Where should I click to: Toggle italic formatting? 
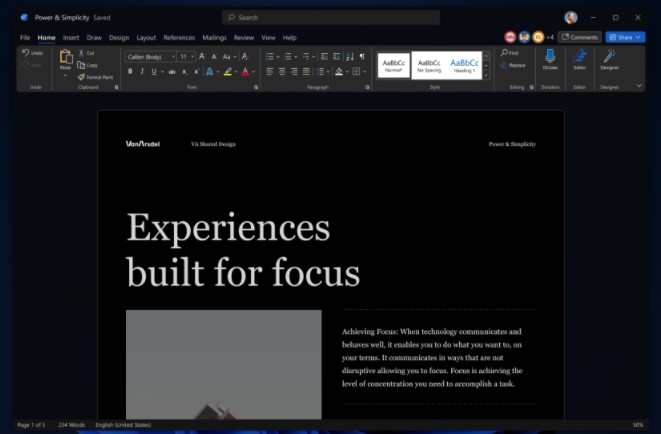143,72
